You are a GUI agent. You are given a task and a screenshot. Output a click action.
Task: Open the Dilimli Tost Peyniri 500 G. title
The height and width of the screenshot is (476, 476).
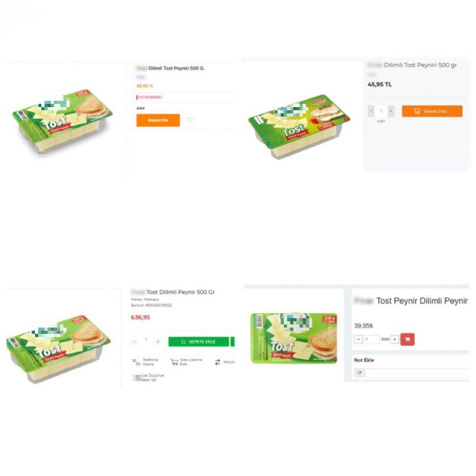pos(177,68)
